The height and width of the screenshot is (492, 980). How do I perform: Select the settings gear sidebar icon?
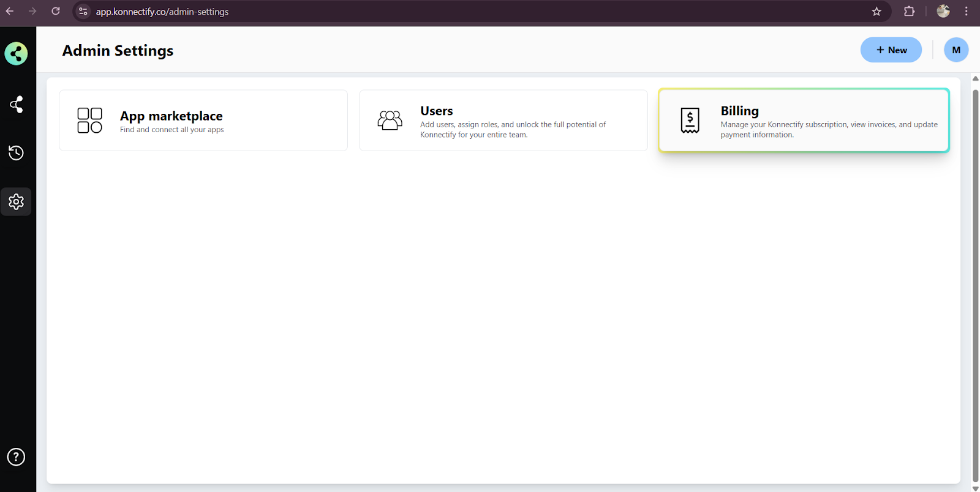[x=17, y=201]
